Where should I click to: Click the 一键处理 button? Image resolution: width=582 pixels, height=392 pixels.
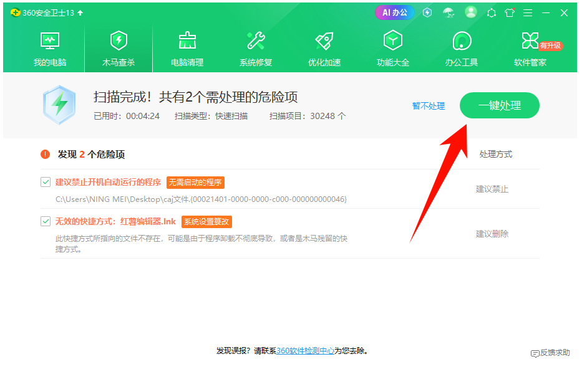[499, 105]
